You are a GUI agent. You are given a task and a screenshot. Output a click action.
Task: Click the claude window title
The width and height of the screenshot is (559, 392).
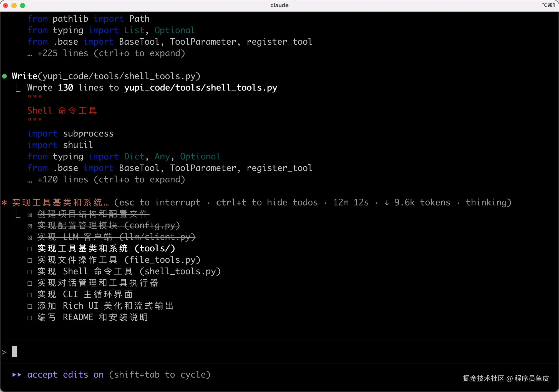tap(279, 5)
